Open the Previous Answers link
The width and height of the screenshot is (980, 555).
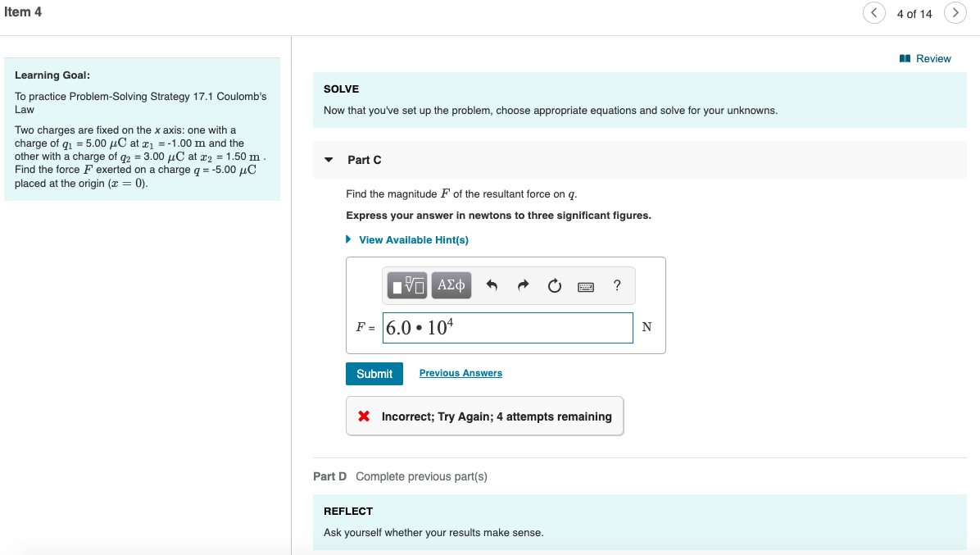461,373
